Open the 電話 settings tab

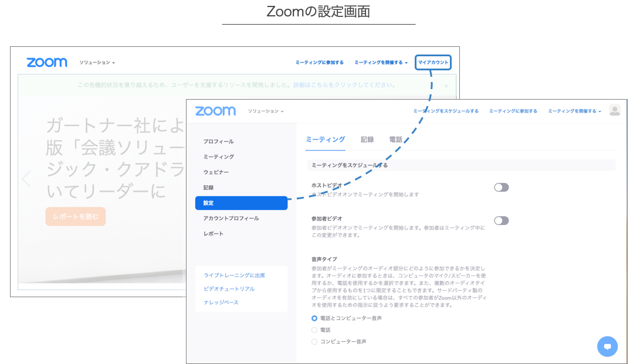(x=396, y=140)
